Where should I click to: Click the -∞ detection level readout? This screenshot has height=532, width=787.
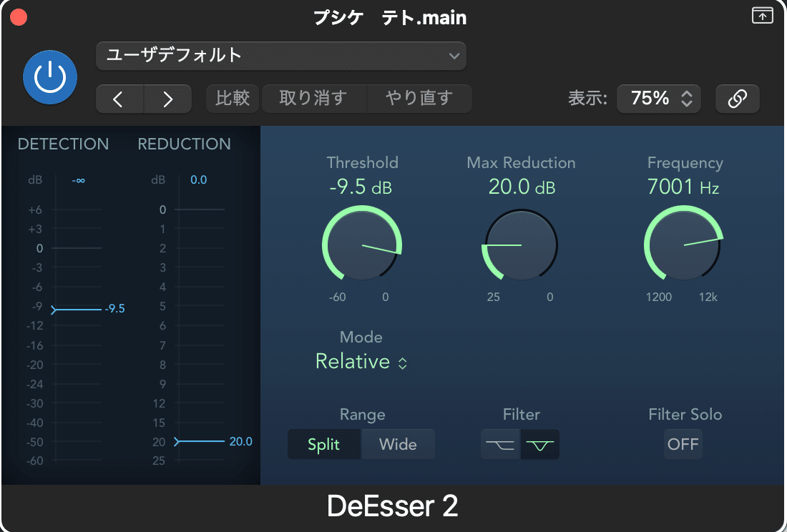[78, 180]
